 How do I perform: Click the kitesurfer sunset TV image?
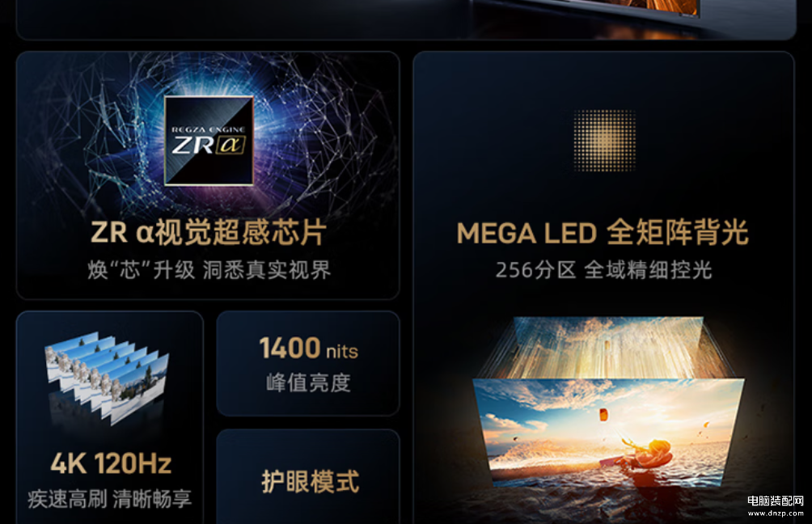click(x=608, y=433)
